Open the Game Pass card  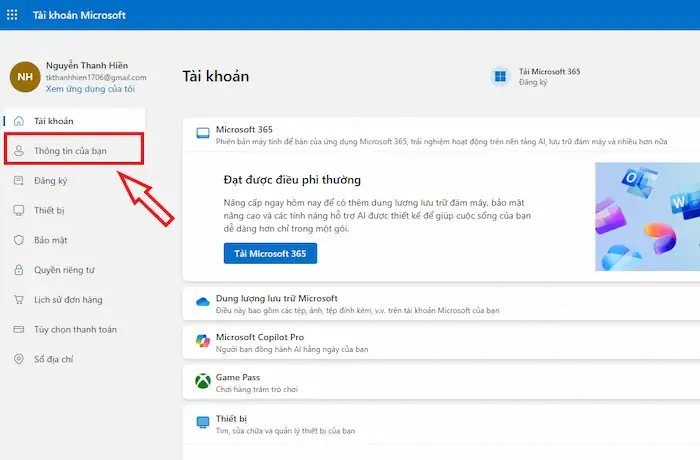(441, 383)
